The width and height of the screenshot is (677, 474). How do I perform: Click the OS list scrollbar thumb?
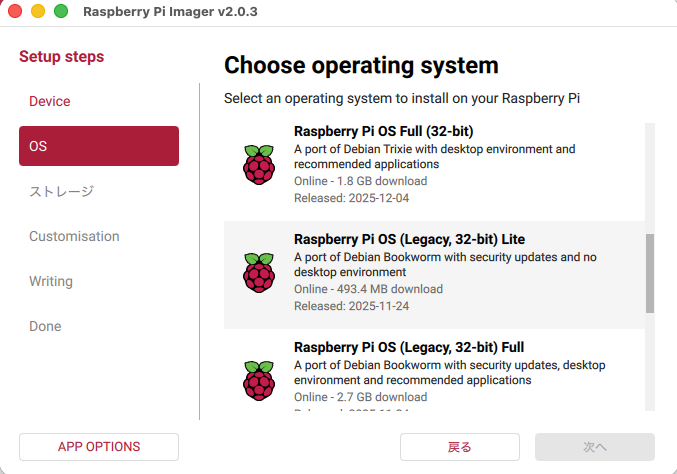click(650, 273)
